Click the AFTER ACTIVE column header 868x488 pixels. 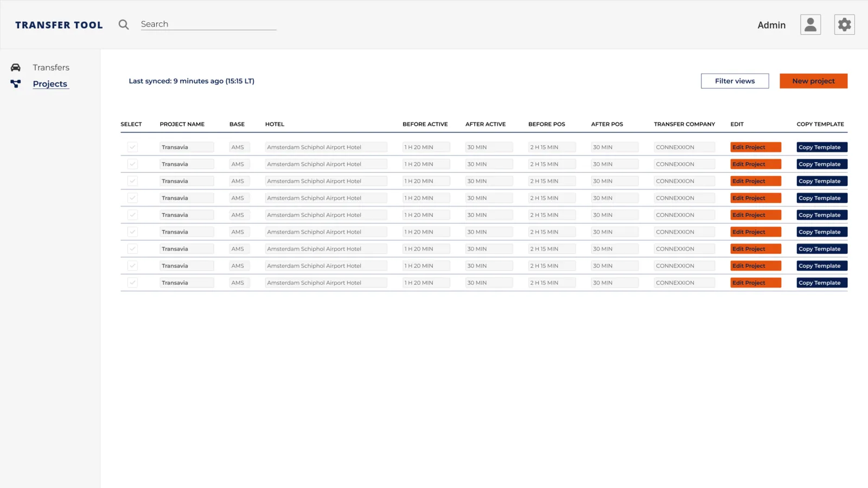[x=486, y=124]
